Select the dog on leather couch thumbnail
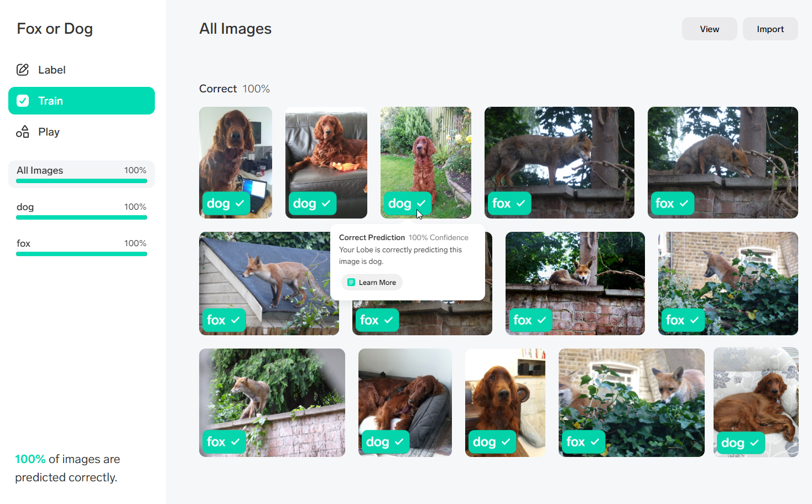The height and width of the screenshot is (504, 812). pos(326,163)
